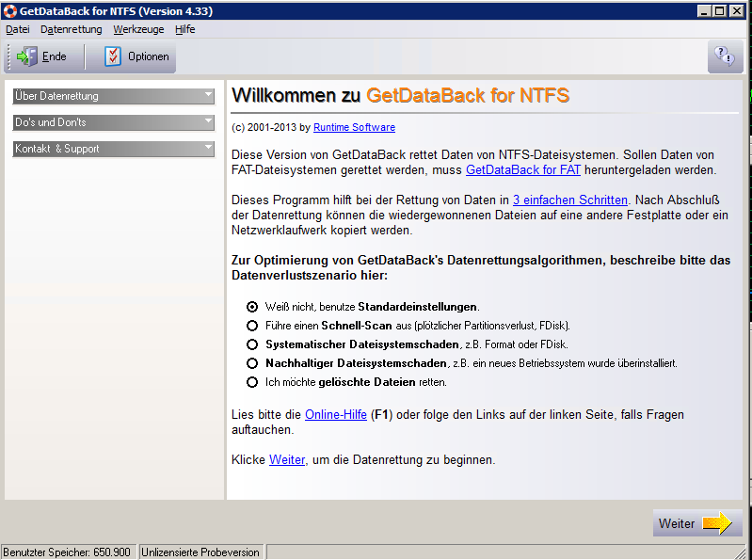Screen dimensions: 752x560
Task: Expand the Kontakt & Support panel arrow
Action: 208,147
